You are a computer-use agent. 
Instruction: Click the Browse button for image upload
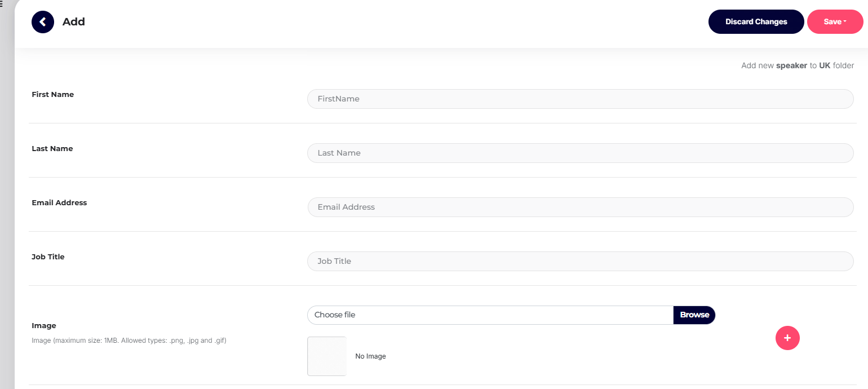click(694, 315)
